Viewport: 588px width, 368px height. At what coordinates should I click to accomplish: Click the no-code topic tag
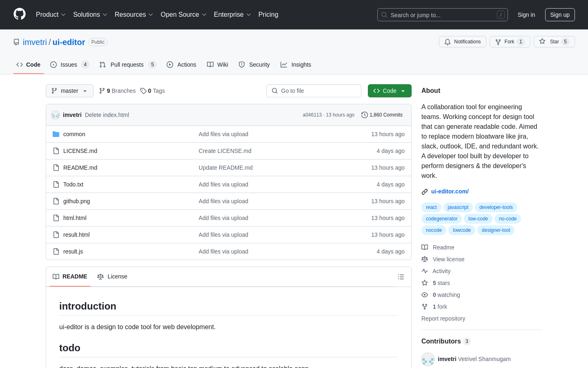(508, 219)
